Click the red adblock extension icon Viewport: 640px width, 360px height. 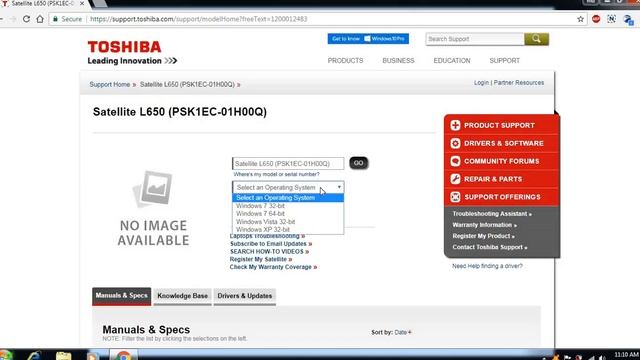596,19
